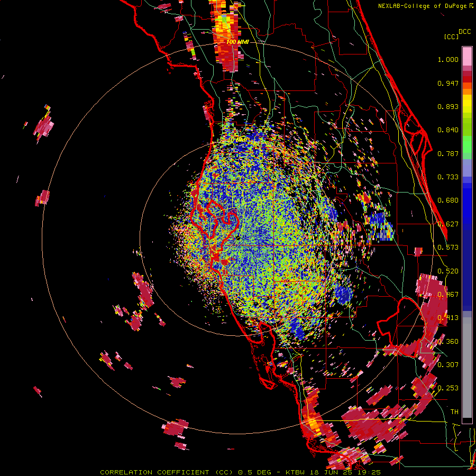Viewport: 476px width, 476px height.
Task: Click the [CC] legend unit label
Action: coord(452,36)
